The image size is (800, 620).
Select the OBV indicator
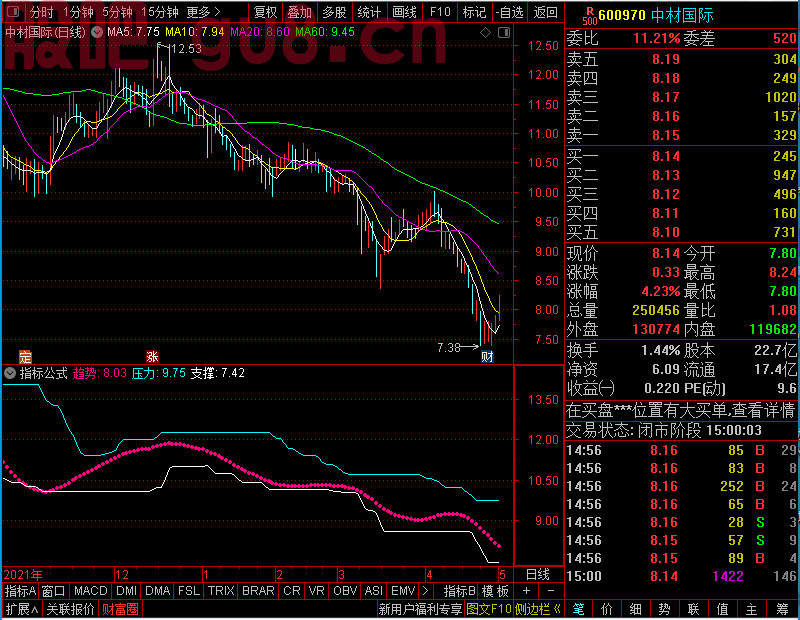coord(345,591)
